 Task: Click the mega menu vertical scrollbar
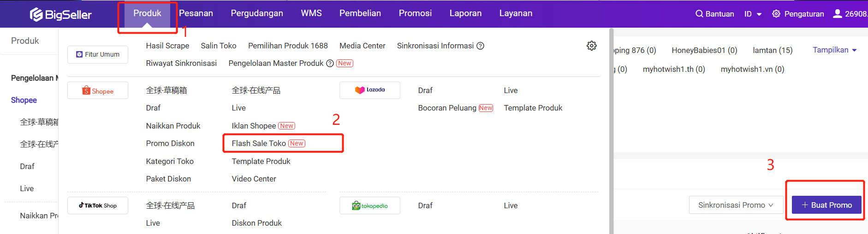click(x=612, y=131)
